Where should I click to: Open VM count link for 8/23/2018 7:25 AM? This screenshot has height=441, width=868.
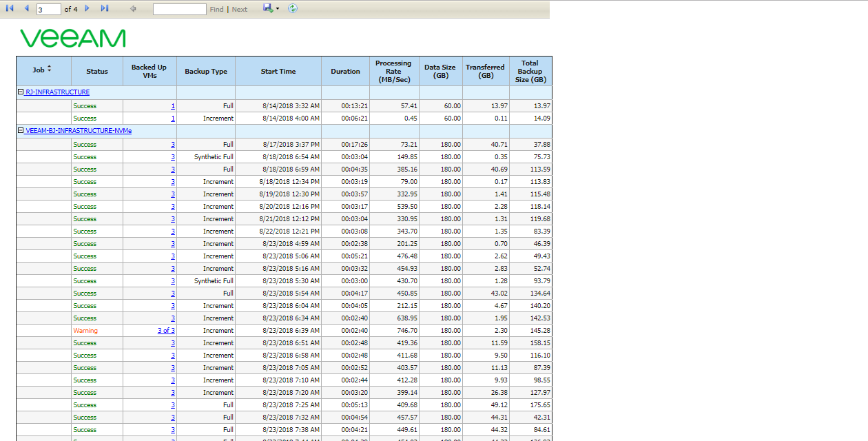pyautogui.click(x=173, y=405)
